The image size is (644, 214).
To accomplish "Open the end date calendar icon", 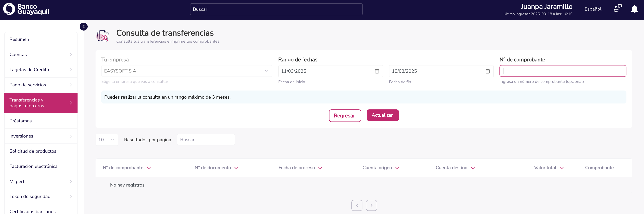I will tap(487, 71).
